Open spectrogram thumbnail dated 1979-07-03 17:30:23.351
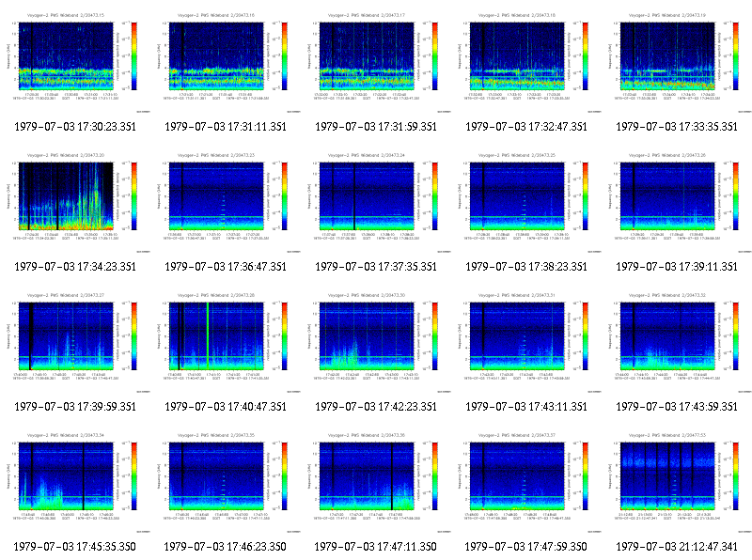 coord(75,62)
